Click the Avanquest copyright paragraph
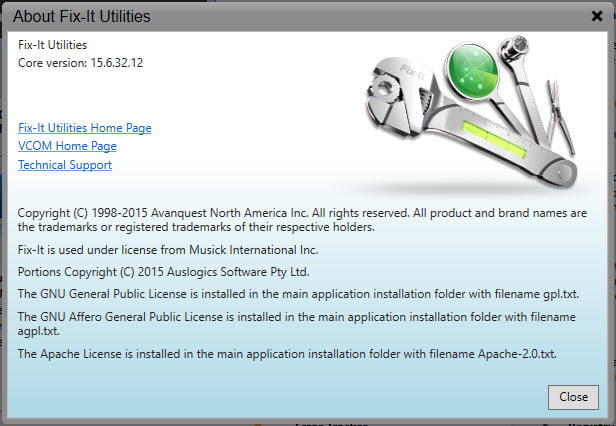This screenshot has height=426, width=616. (302, 220)
